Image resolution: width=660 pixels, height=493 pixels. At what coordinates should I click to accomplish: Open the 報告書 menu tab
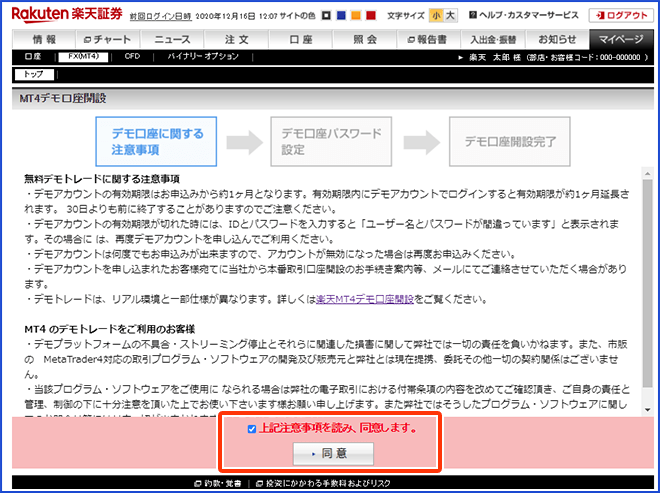(x=429, y=40)
